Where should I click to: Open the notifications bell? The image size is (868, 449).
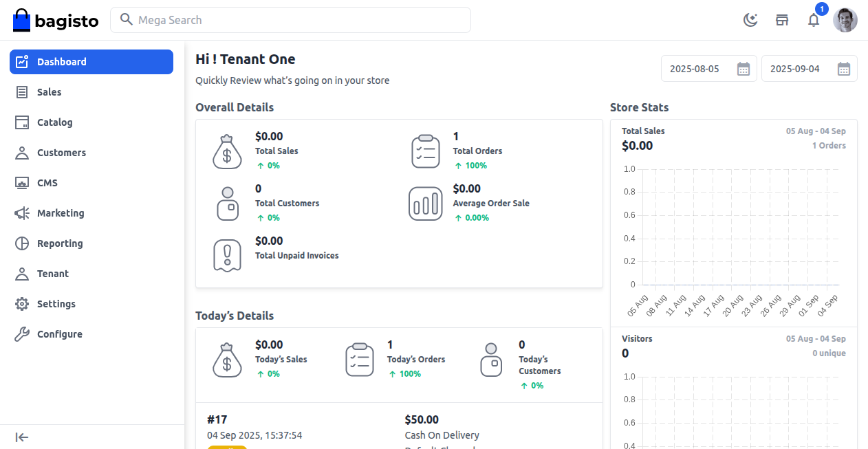pyautogui.click(x=814, y=20)
